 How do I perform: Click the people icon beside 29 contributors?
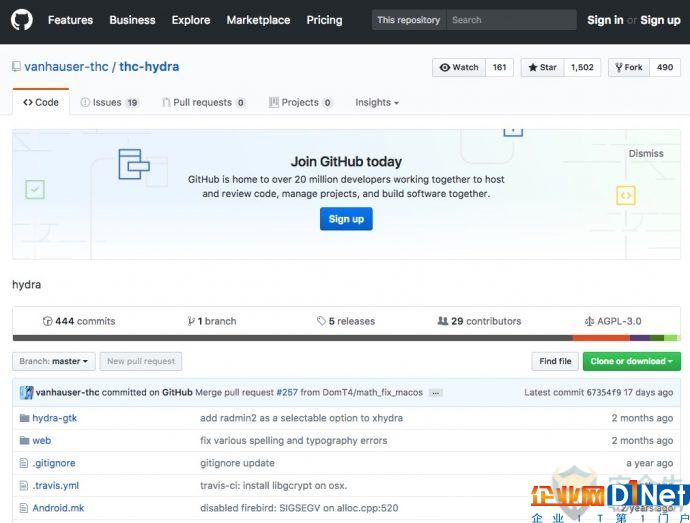tap(443, 321)
